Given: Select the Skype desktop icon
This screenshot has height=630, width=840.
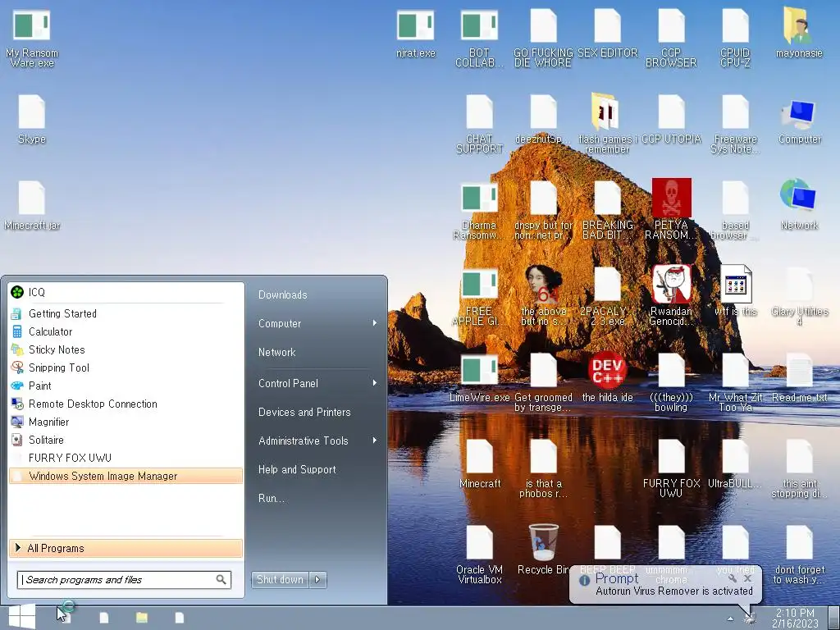Looking at the screenshot, I should point(32,119).
